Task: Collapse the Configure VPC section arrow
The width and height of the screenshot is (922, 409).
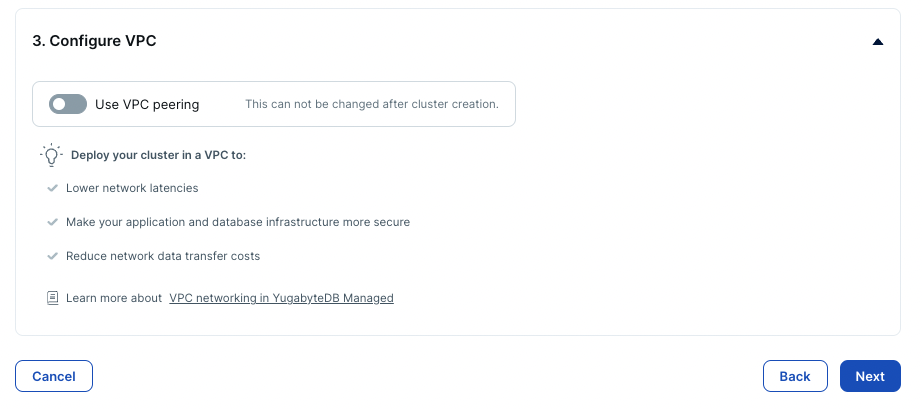Action: [878, 42]
